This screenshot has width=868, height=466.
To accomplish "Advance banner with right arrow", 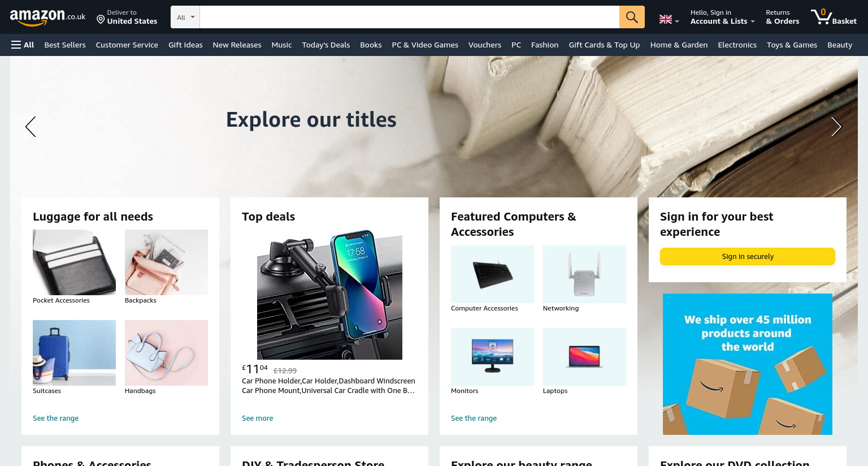I will (836, 127).
